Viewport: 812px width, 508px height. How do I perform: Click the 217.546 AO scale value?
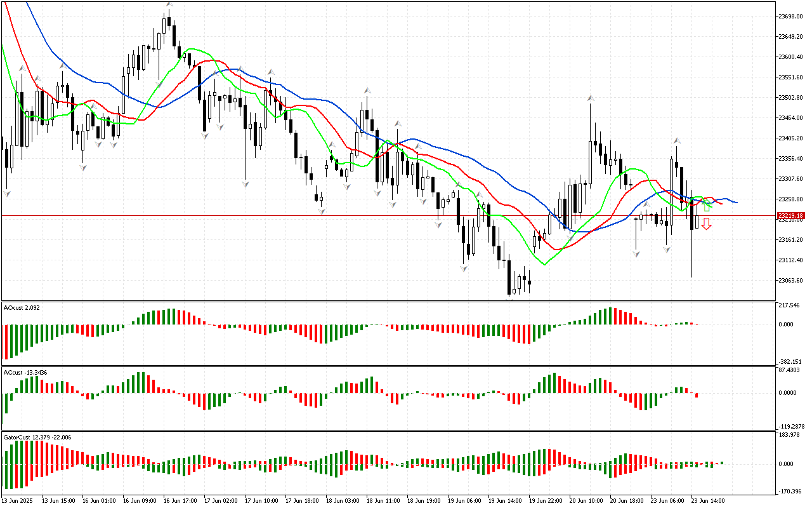790,306
